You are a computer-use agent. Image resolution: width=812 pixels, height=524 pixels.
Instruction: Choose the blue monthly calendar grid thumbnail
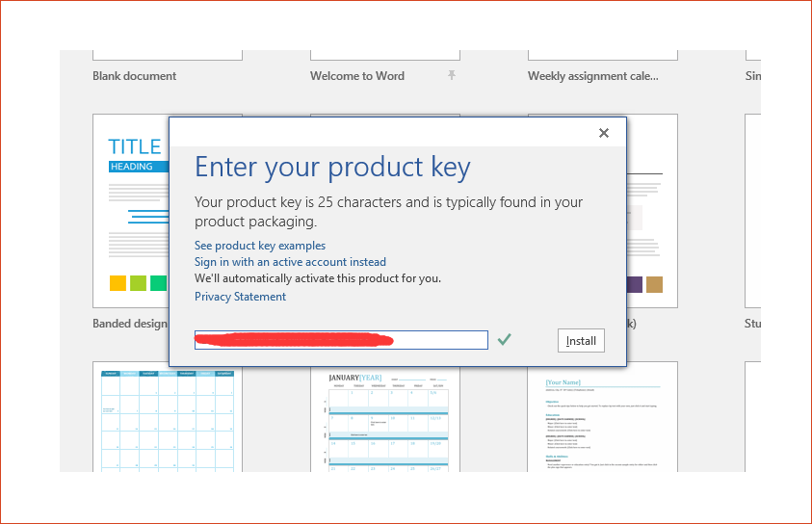tap(167, 419)
